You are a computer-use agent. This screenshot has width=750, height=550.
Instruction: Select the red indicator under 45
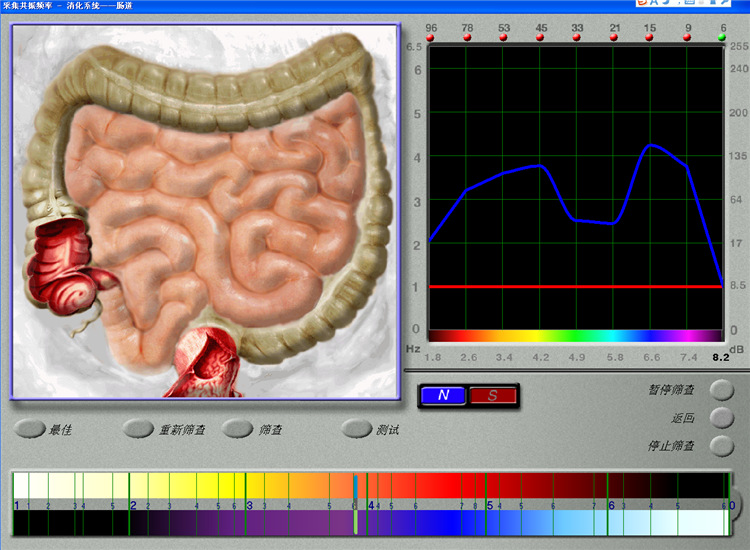[541, 38]
